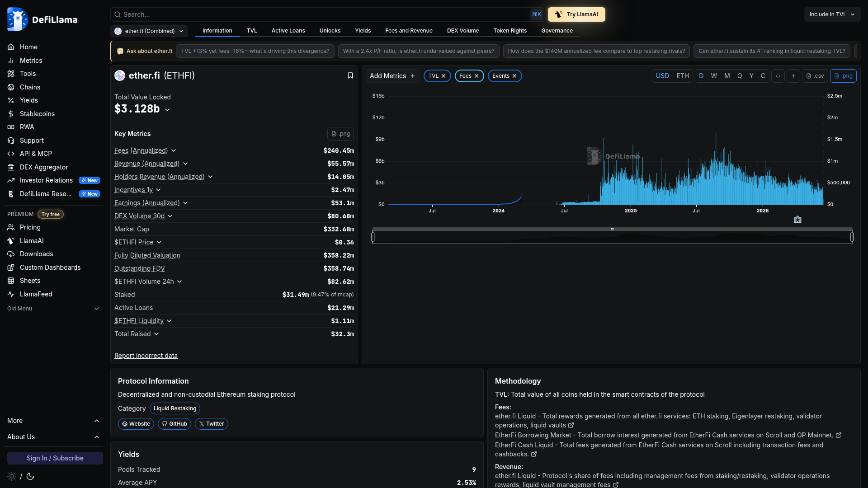Open the API & MCP code icon
This screenshot has height=488, width=868.
(x=11, y=154)
